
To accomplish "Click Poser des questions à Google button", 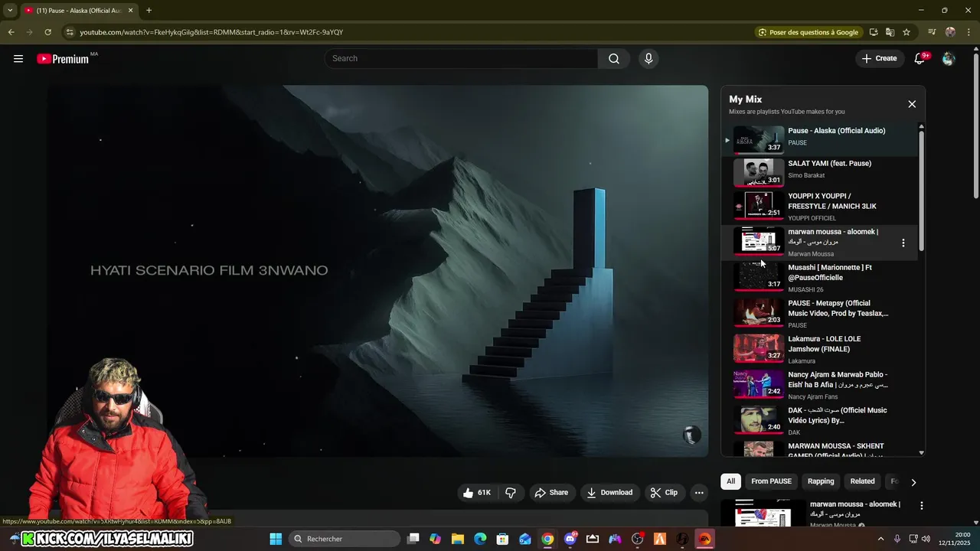I will (x=808, y=32).
